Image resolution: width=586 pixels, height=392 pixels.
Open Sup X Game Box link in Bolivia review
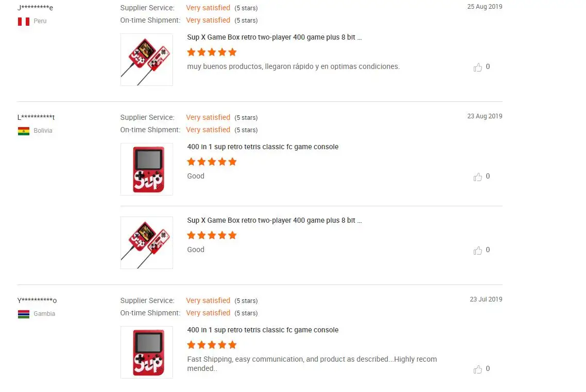[274, 220]
